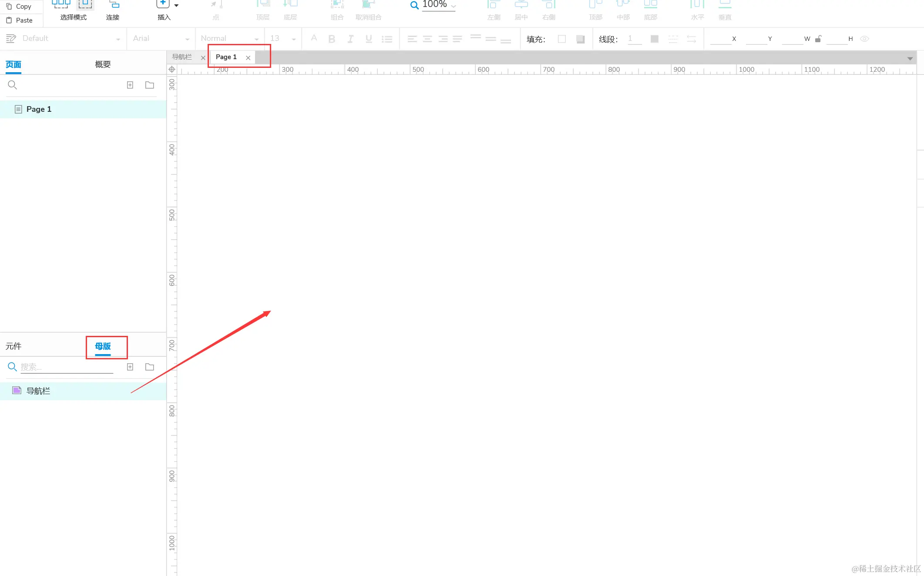Toggle the width-height aspect ratio lock
The width and height of the screenshot is (924, 576).
point(818,39)
